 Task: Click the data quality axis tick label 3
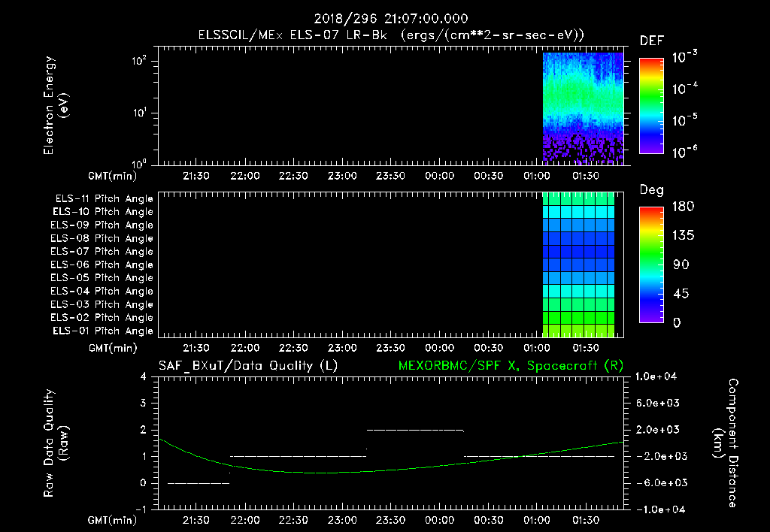[x=143, y=403]
